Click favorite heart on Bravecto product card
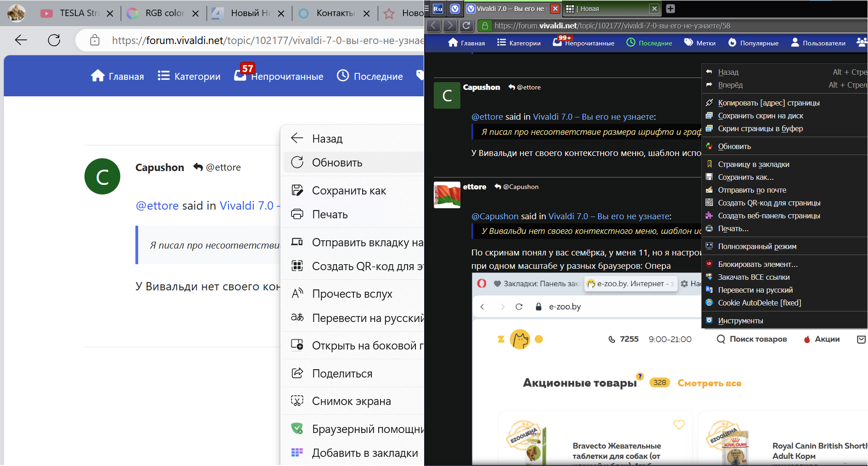This screenshot has height=466, width=868. pos(679,425)
